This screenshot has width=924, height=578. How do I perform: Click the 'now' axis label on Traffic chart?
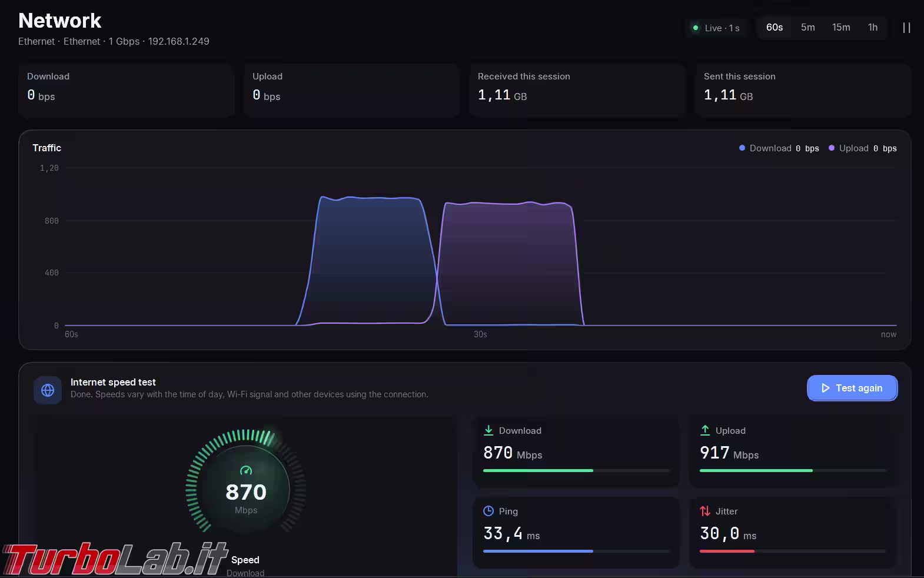(889, 334)
